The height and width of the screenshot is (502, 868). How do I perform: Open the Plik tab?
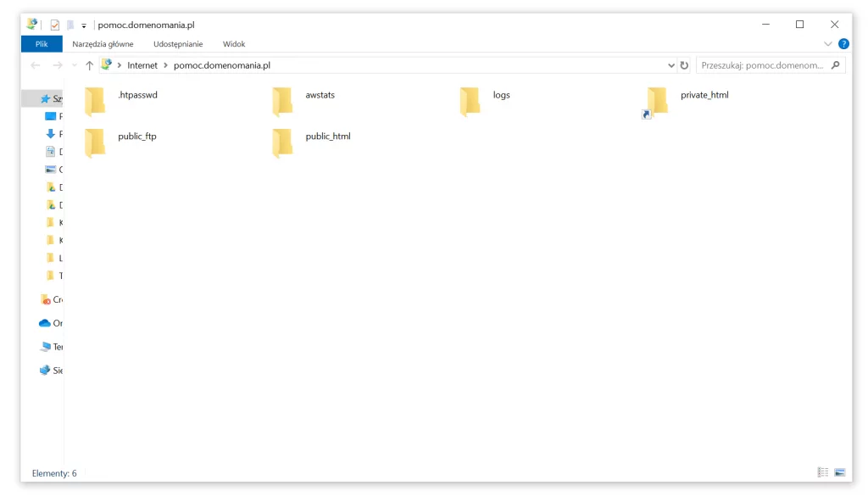click(x=42, y=44)
